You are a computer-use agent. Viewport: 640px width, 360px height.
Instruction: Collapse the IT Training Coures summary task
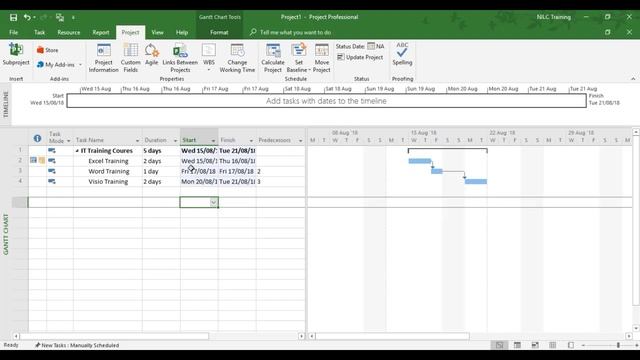(x=77, y=151)
